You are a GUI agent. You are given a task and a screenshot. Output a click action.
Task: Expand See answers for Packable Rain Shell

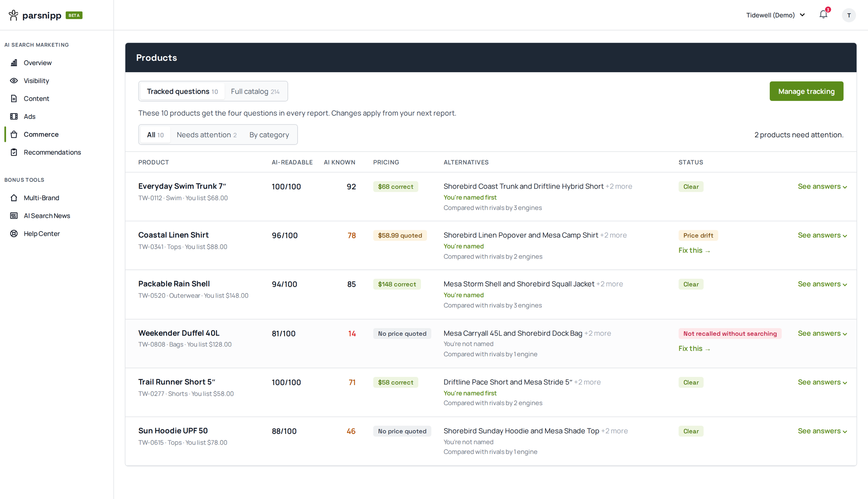822,284
